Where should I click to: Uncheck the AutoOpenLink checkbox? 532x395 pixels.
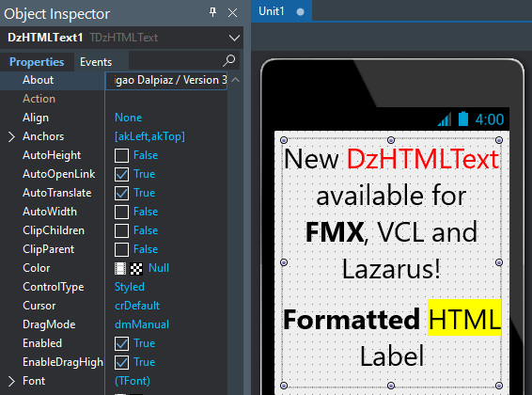click(121, 174)
